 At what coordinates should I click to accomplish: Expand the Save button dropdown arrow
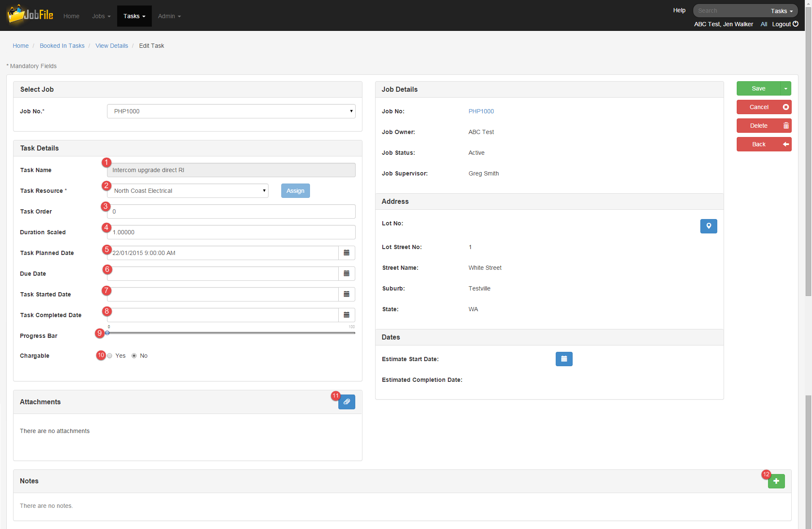pos(785,89)
